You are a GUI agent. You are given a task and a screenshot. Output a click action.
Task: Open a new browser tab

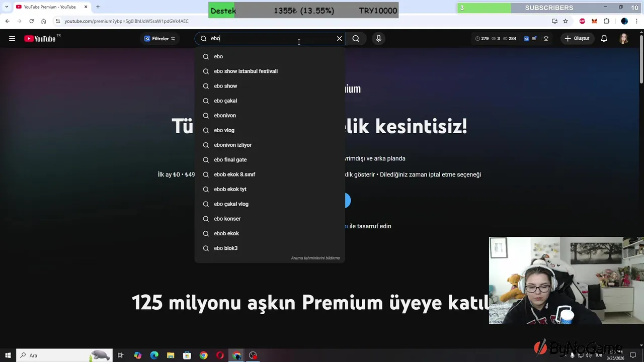point(98,7)
